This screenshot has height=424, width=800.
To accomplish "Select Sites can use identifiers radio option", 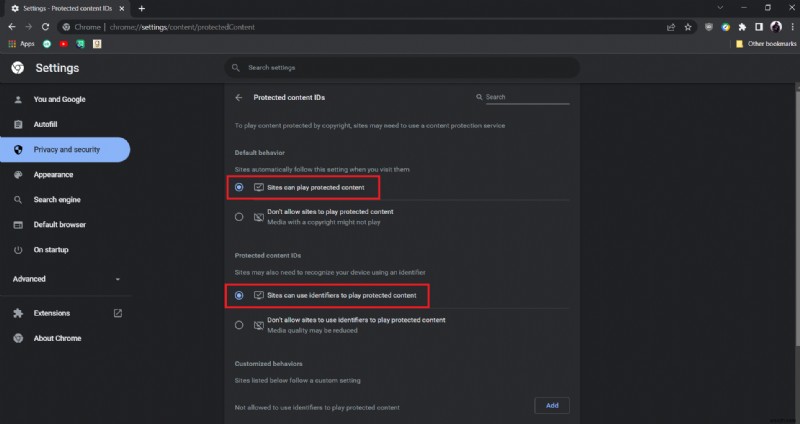I will click(239, 295).
